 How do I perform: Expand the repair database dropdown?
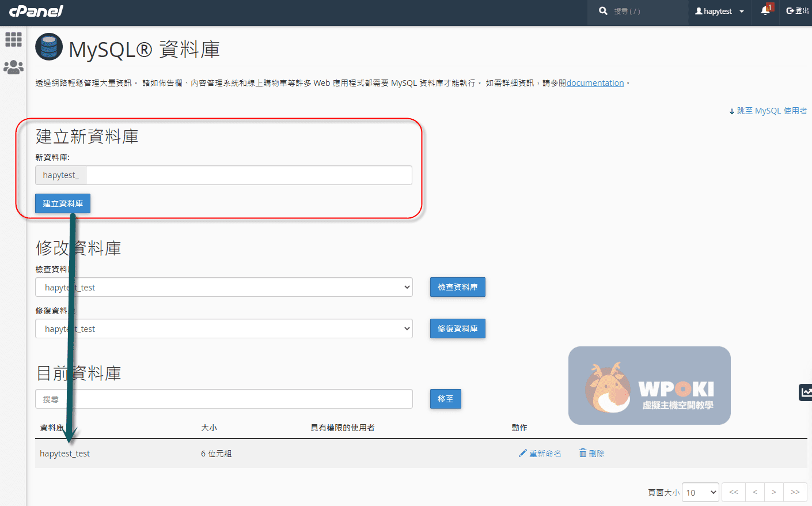pos(224,328)
